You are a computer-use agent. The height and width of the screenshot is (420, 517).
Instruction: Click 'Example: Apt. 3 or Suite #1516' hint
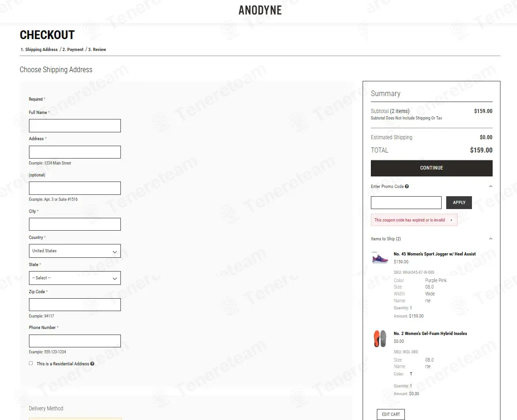tap(53, 199)
